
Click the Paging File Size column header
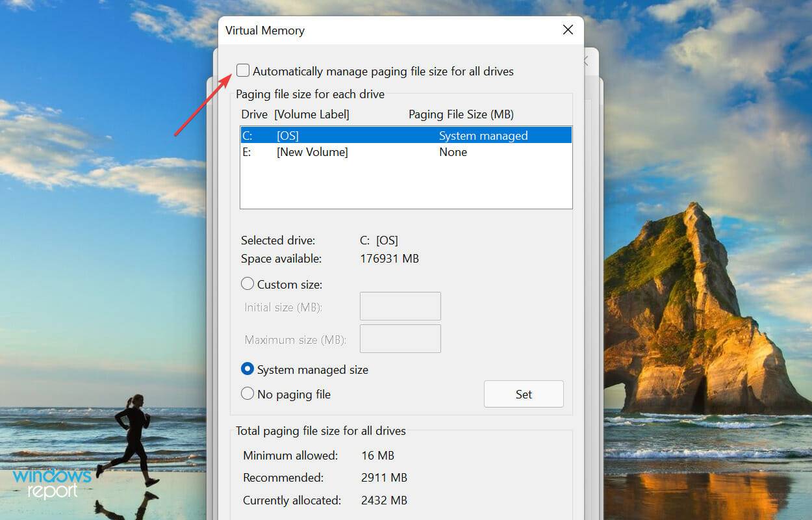(461, 114)
